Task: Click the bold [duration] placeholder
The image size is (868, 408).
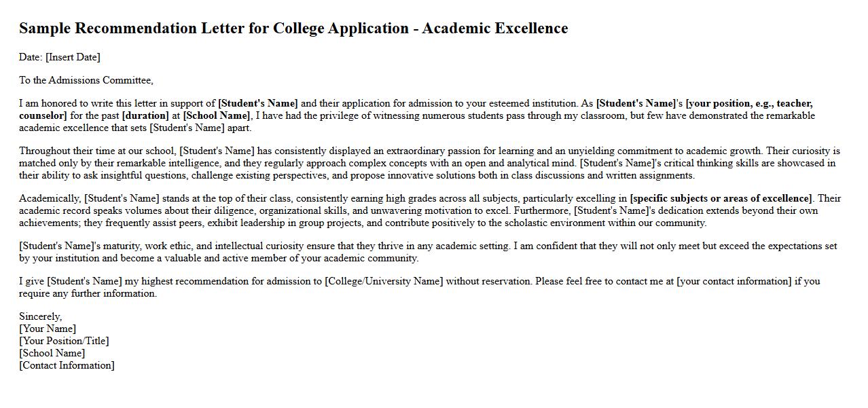Action: 145,115
